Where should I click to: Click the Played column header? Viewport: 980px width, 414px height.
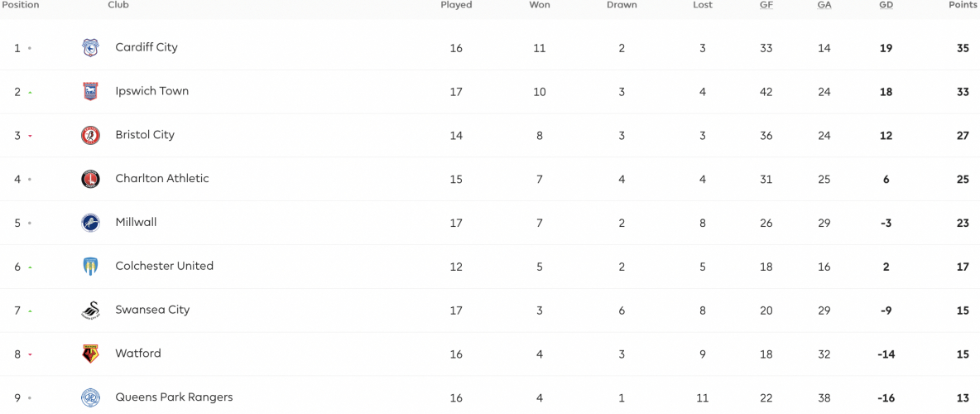tap(456, 5)
